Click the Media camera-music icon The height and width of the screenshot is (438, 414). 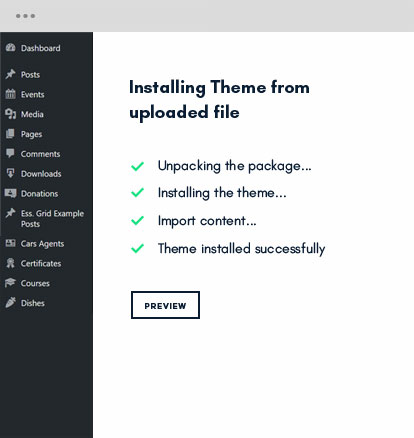pyautogui.click(x=10, y=114)
